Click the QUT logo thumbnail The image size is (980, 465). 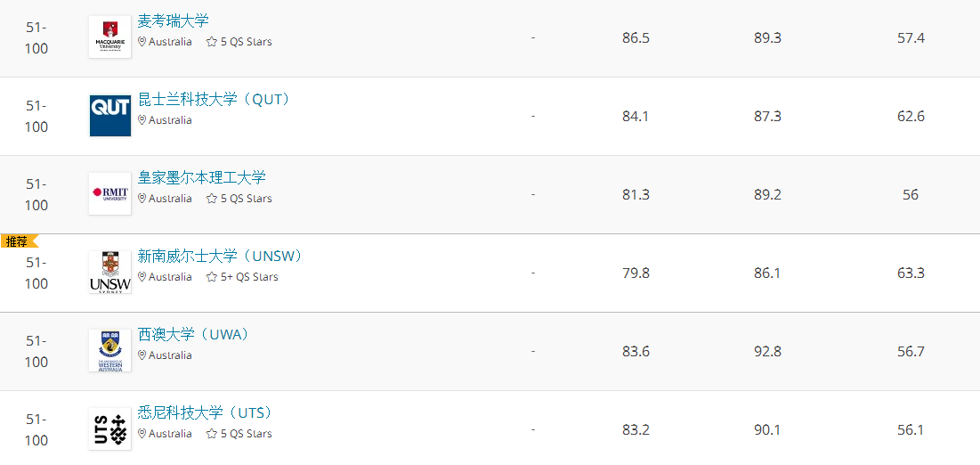pyautogui.click(x=110, y=116)
